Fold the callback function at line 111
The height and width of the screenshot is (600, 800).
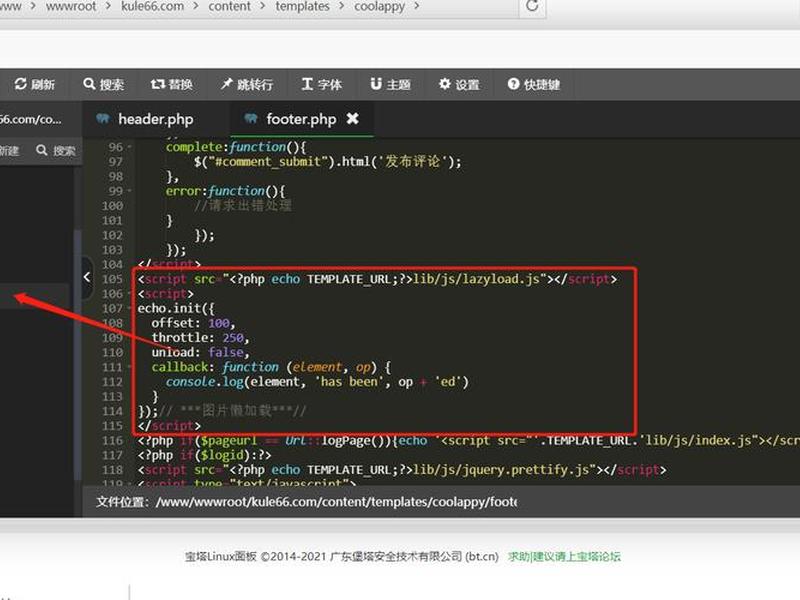click(129, 367)
